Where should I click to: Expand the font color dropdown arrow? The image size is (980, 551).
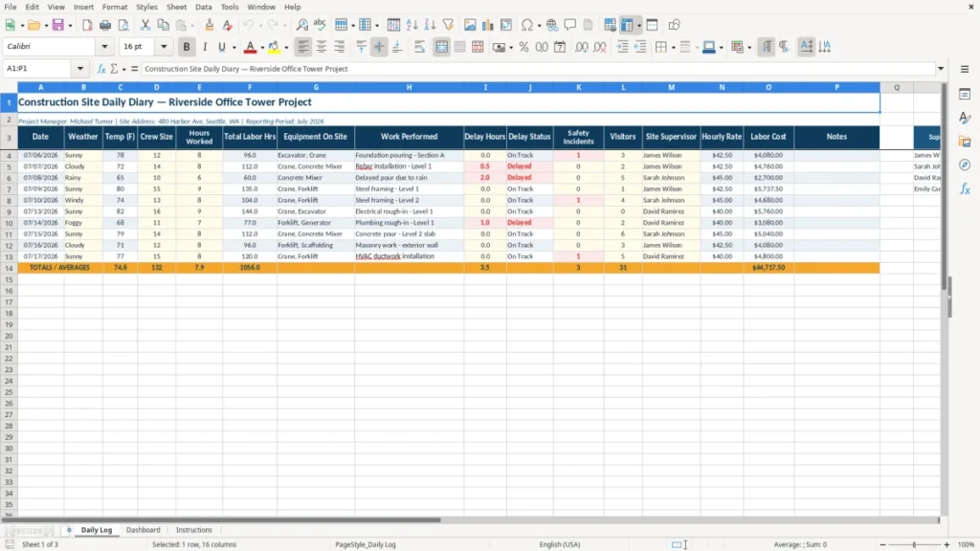point(262,48)
